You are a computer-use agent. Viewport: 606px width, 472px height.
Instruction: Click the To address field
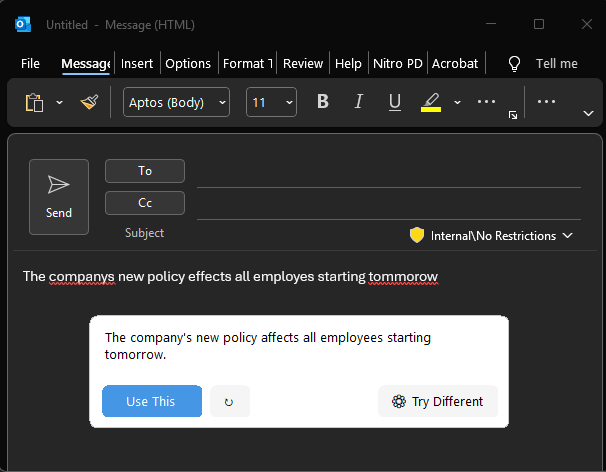pyautogui.click(x=389, y=174)
